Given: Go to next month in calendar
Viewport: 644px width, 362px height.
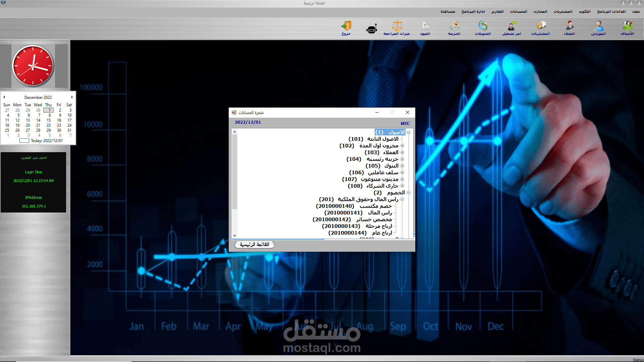Looking at the screenshot, I should pyautogui.click(x=72, y=97).
